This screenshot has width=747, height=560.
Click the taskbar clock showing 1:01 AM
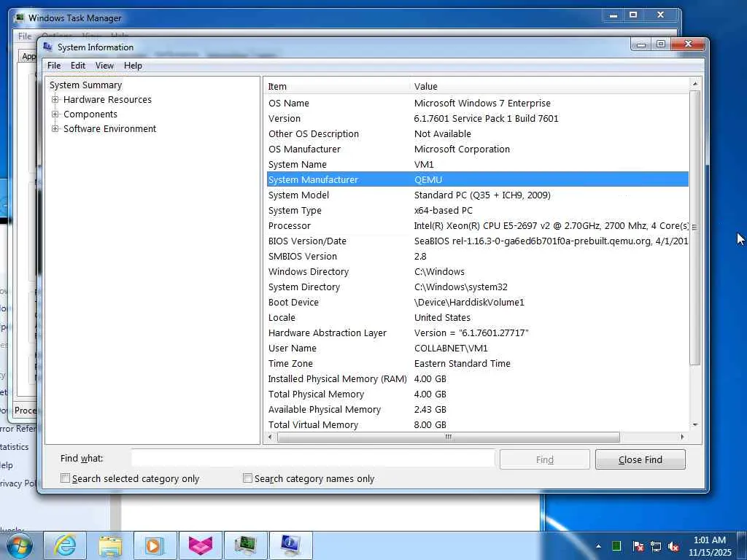point(709,546)
